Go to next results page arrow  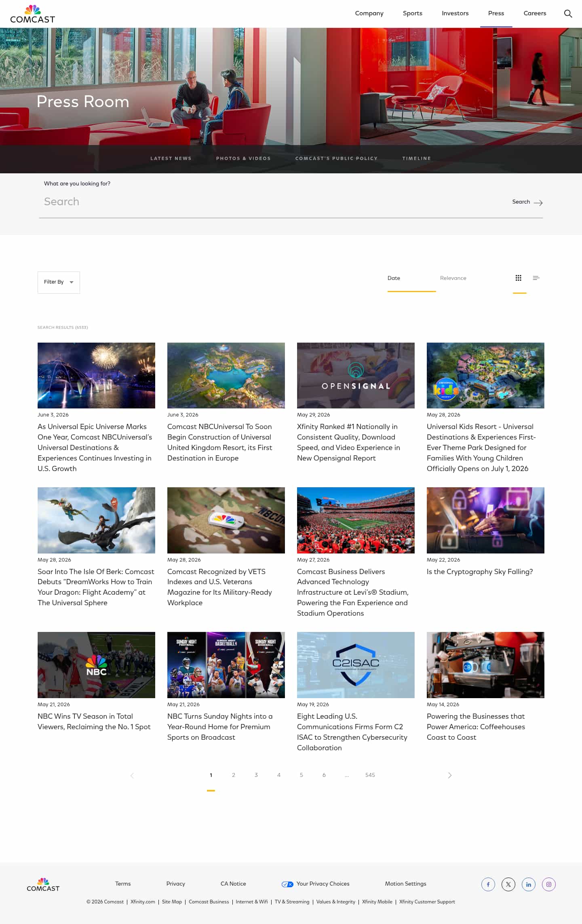click(x=450, y=775)
